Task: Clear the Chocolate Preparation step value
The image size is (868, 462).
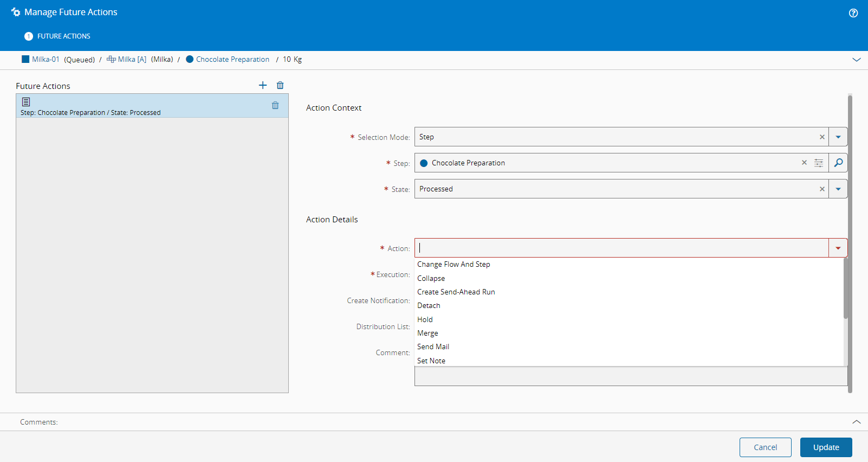Action: click(804, 163)
